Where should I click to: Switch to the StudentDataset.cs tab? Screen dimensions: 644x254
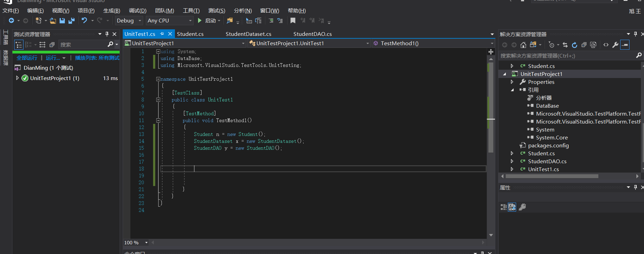pos(249,34)
